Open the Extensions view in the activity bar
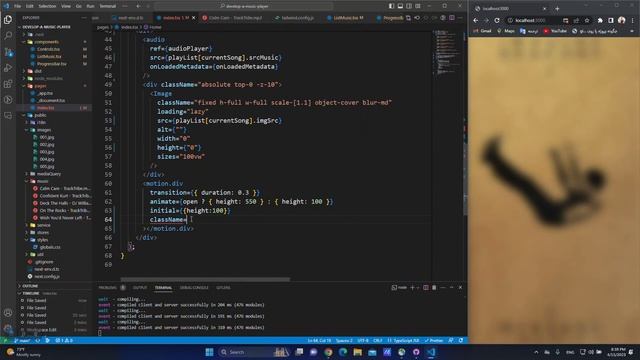 (8, 84)
